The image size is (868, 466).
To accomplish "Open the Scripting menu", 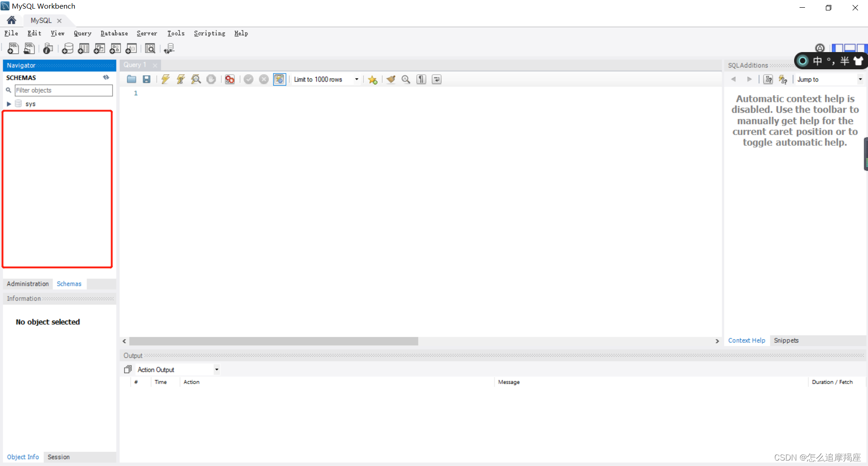I will point(209,33).
